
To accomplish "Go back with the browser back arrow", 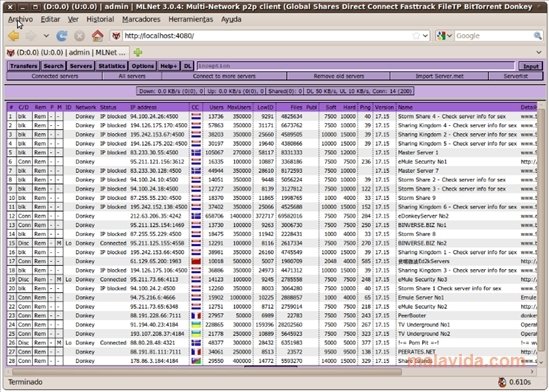I will (14, 36).
